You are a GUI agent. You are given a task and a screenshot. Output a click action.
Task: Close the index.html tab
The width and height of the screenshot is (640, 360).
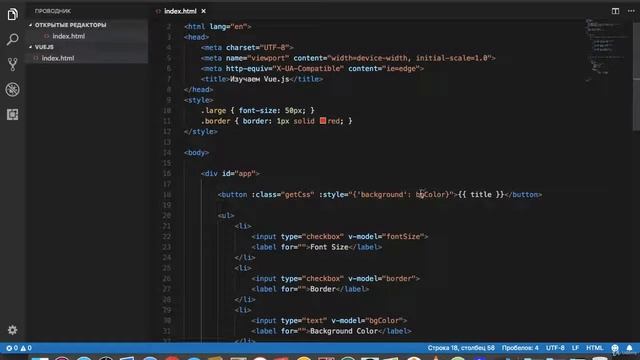[204, 11]
